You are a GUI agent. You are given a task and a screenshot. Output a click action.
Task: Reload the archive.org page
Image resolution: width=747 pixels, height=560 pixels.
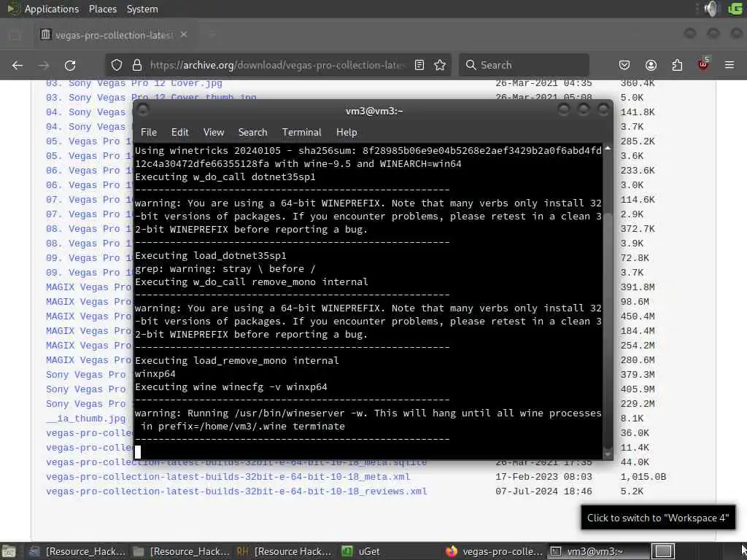click(70, 65)
